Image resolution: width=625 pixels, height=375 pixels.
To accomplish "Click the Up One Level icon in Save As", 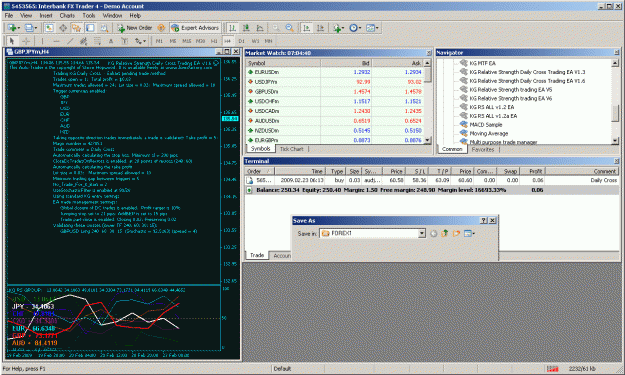I will (445, 234).
